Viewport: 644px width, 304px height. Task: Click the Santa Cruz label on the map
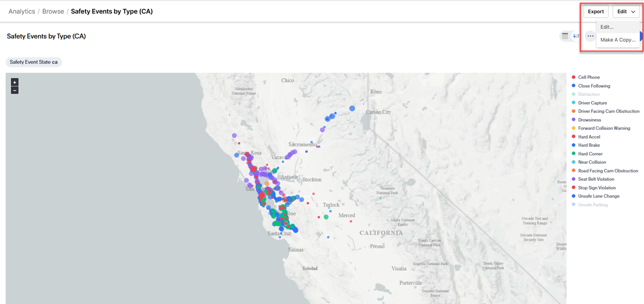(x=279, y=234)
